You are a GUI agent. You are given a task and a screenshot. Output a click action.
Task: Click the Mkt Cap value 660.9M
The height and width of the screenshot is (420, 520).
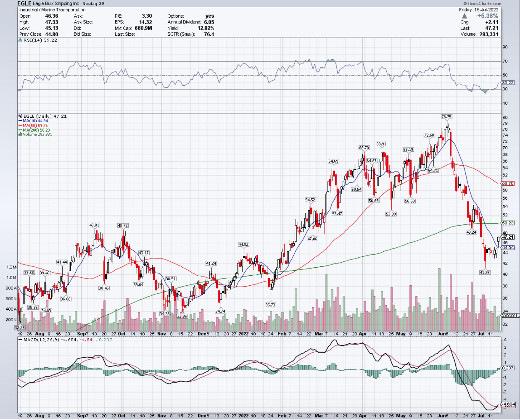(x=143, y=28)
